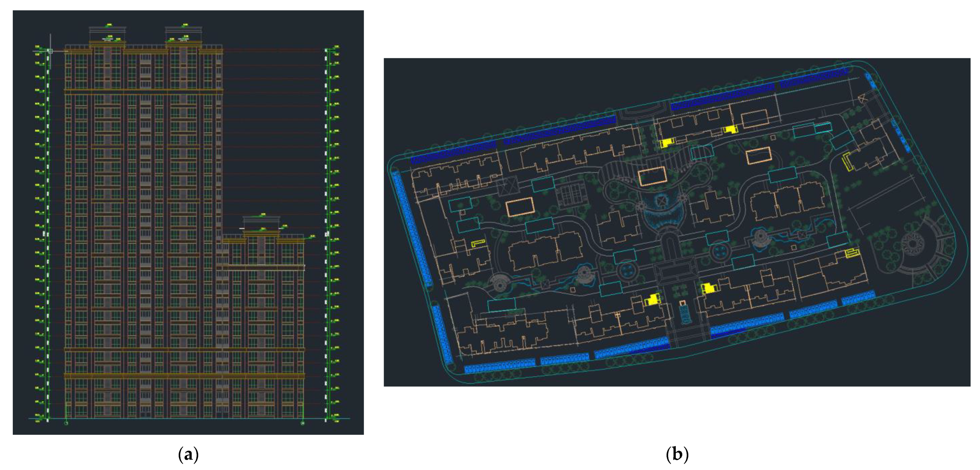
Task: Open the building elevation drawing image
Action: [188, 222]
